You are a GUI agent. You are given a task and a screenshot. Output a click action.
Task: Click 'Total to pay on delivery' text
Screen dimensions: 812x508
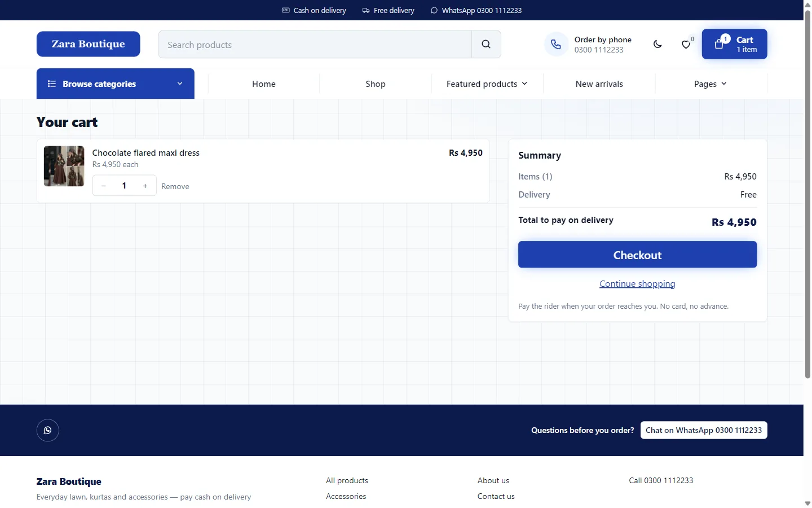click(566, 220)
